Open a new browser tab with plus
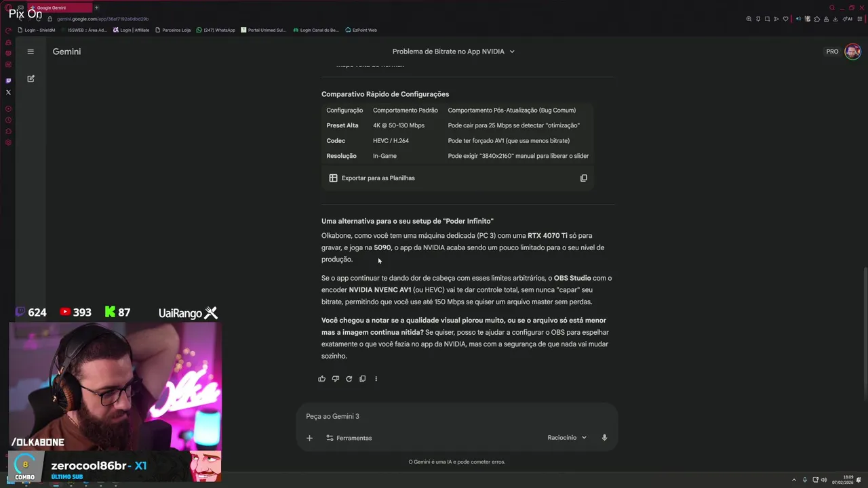The width and height of the screenshot is (868, 488). coord(96,7)
